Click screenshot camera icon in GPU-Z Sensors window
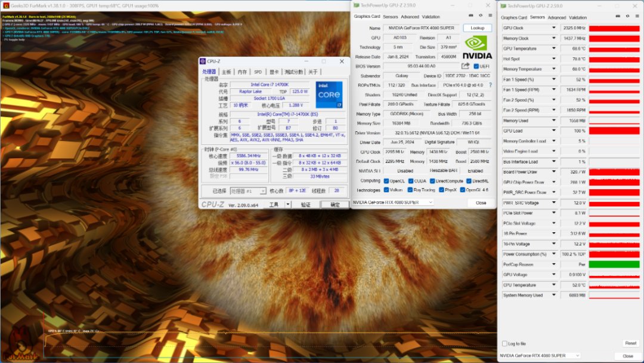Image resolution: width=644 pixels, height=363 pixels. click(618, 16)
